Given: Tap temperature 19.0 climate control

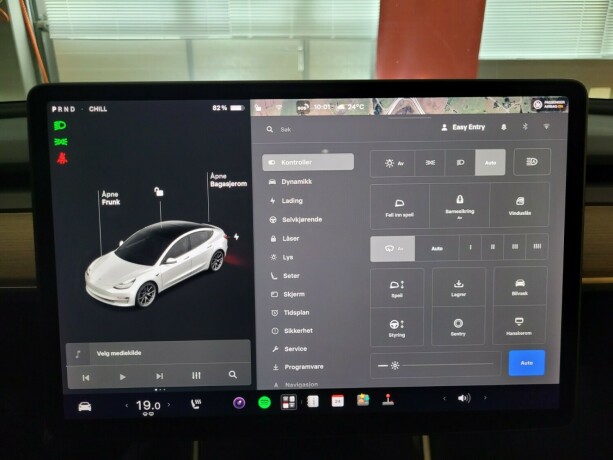Looking at the screenshot, I should click(x=148, y=406).
